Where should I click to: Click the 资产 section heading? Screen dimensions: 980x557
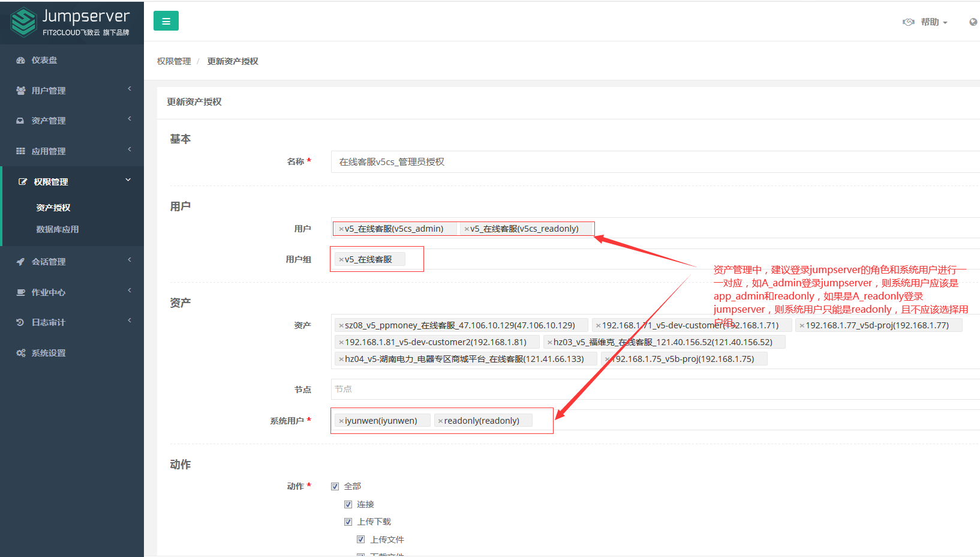[180, 303]
